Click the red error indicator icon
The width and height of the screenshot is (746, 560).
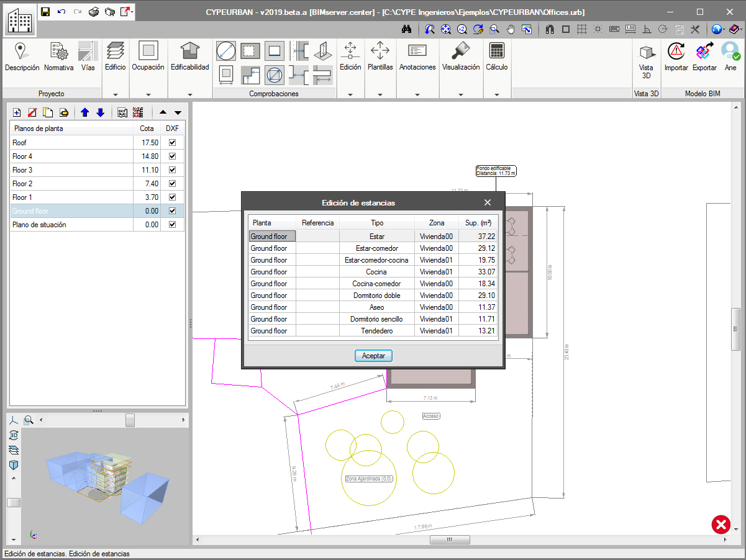[x=721, y=525]
